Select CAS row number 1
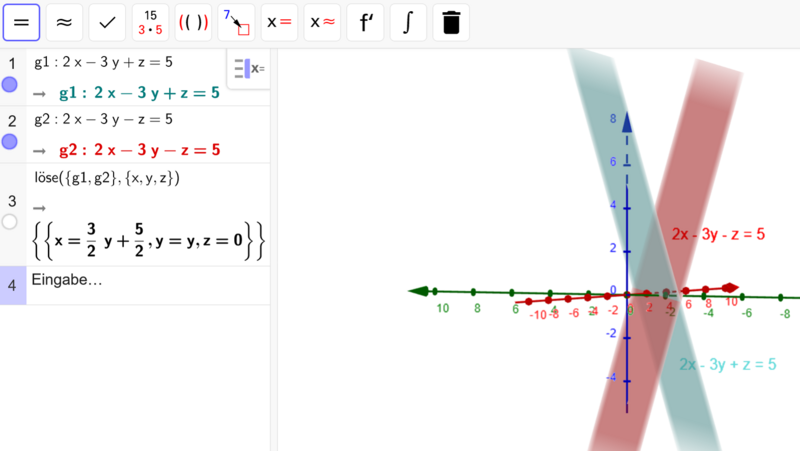 coord(12,64)
